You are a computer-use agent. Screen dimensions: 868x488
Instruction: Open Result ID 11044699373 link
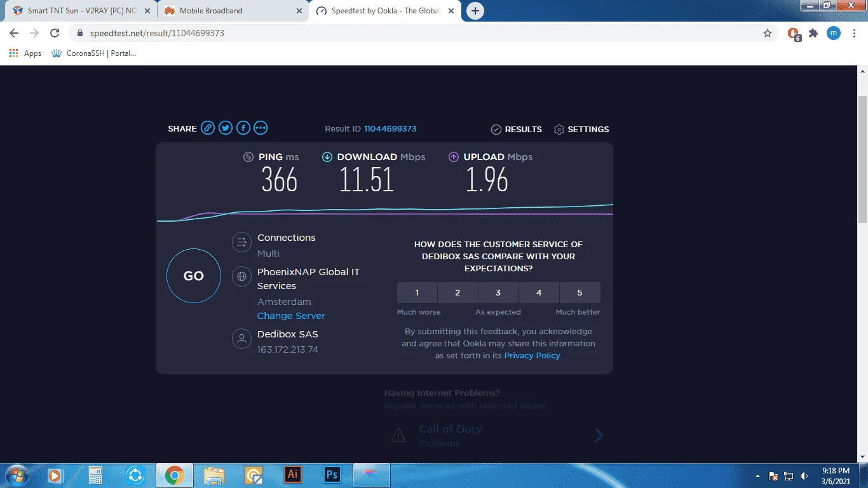390,128
